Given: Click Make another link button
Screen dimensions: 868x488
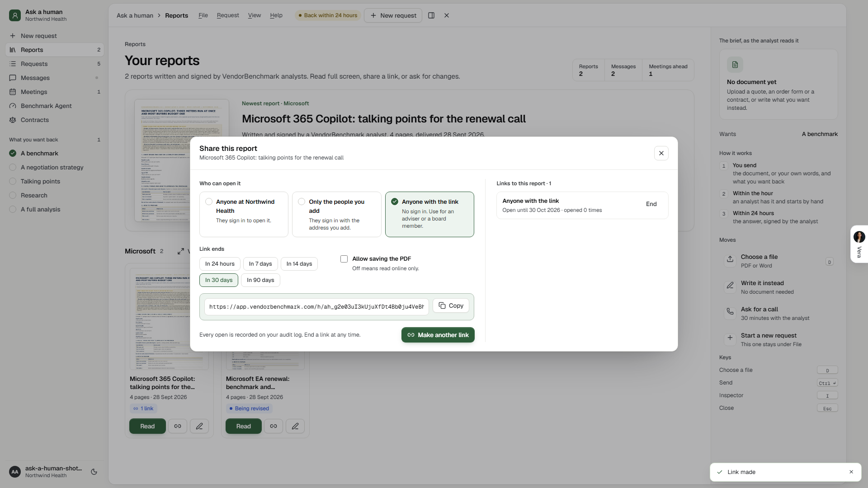Looking at the screenshot, I should [x=438, y=335].
